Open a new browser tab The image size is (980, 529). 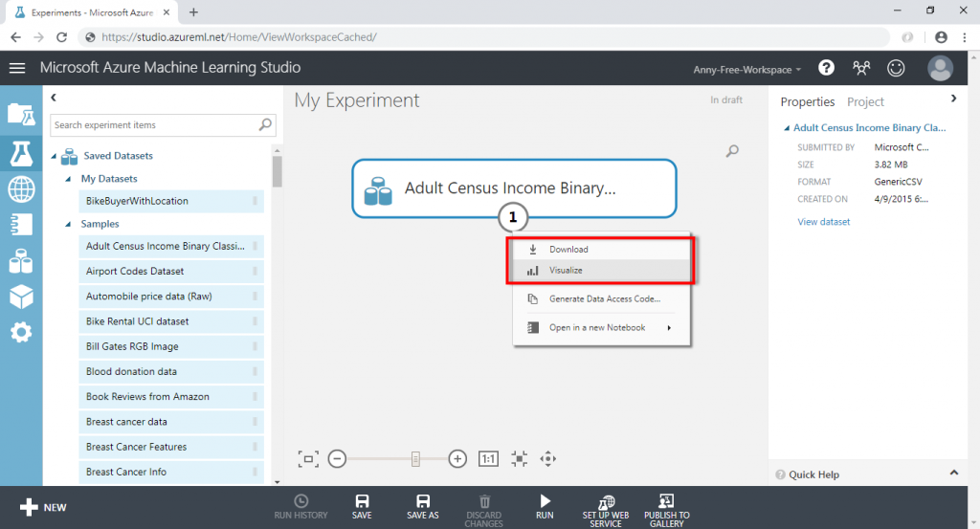click(193, 11)
